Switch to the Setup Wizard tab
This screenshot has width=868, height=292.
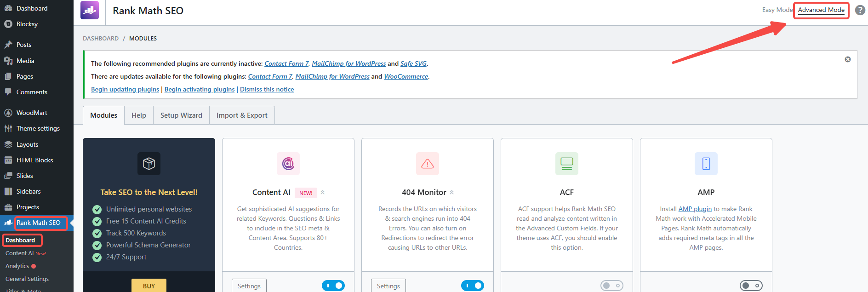tap(181, 115)
